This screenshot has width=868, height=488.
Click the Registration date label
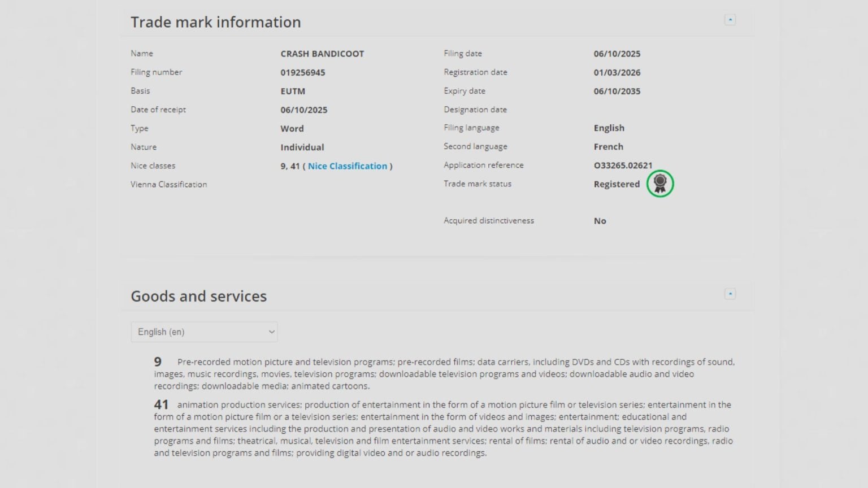pyautogui.click(x=476, y=72)
